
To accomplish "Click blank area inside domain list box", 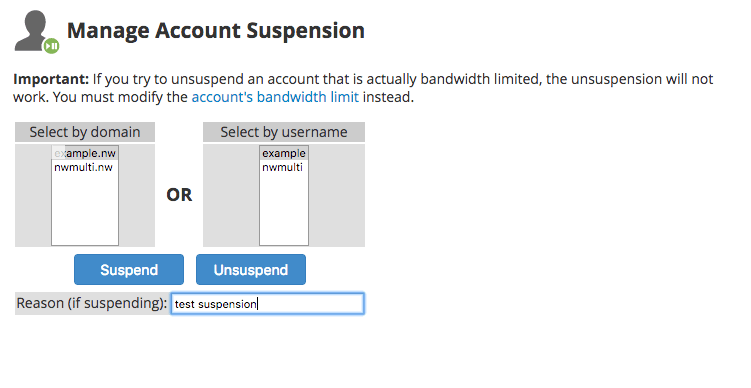I will [85, 209].
